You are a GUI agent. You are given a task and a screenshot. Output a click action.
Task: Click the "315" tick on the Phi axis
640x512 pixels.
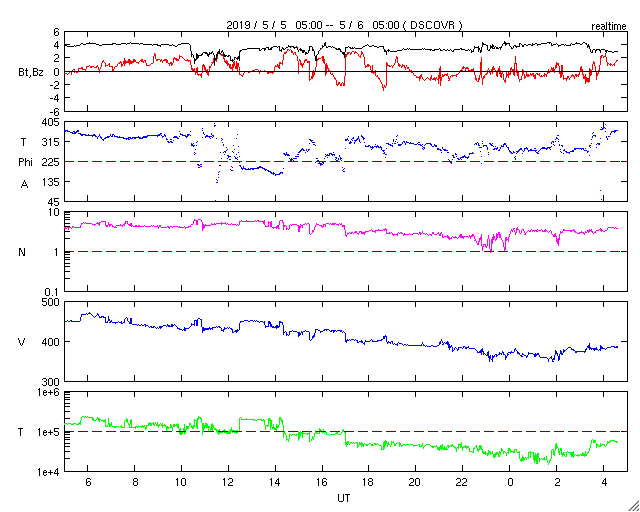(x=51, y=142)
